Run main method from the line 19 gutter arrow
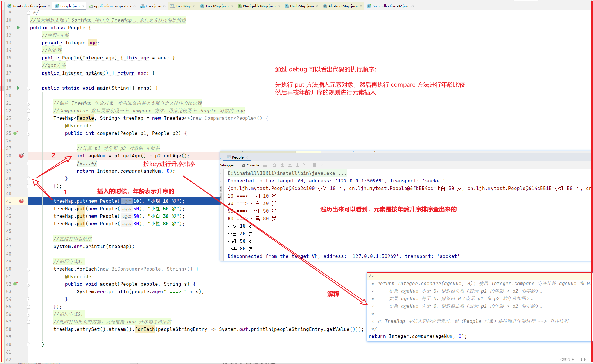 point(18,88)
